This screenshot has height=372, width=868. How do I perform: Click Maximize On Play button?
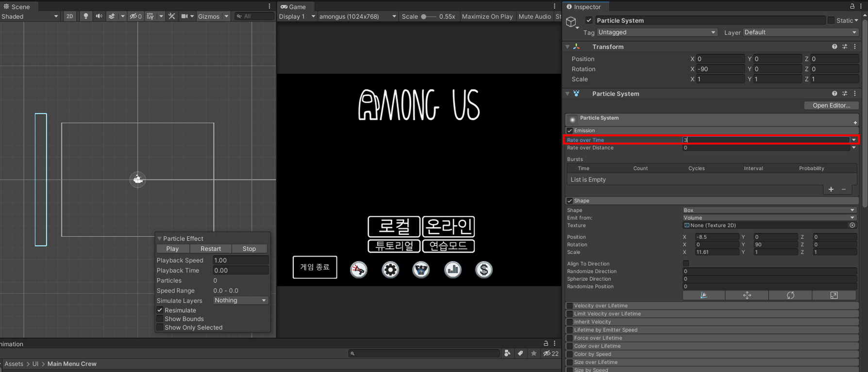[x=487, y=16]
